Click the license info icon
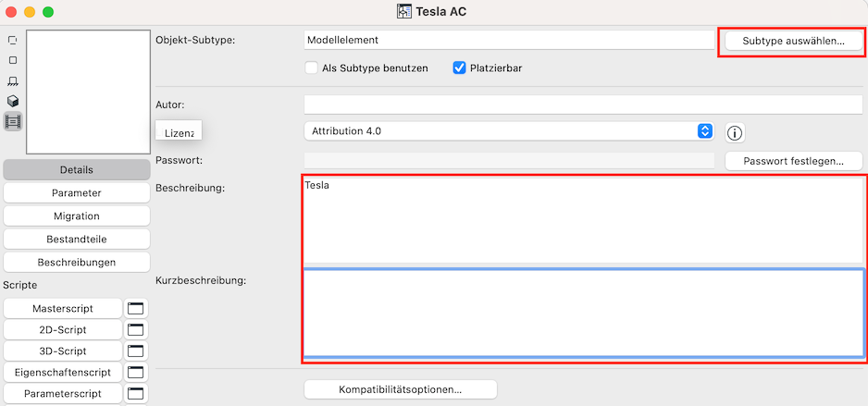 (x=735, y=133)
